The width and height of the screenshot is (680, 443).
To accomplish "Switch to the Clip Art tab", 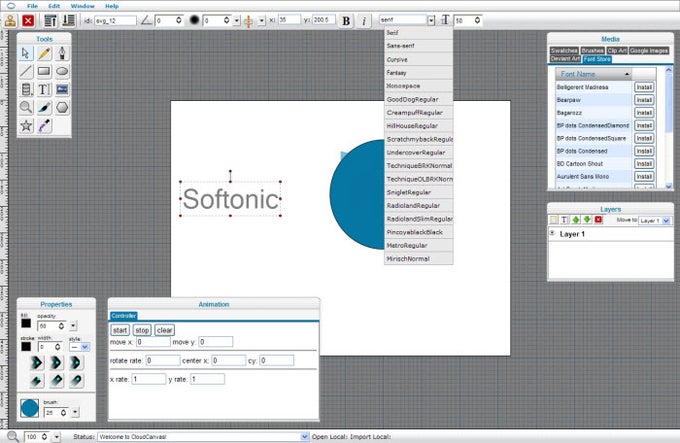I will coord(617,51).
